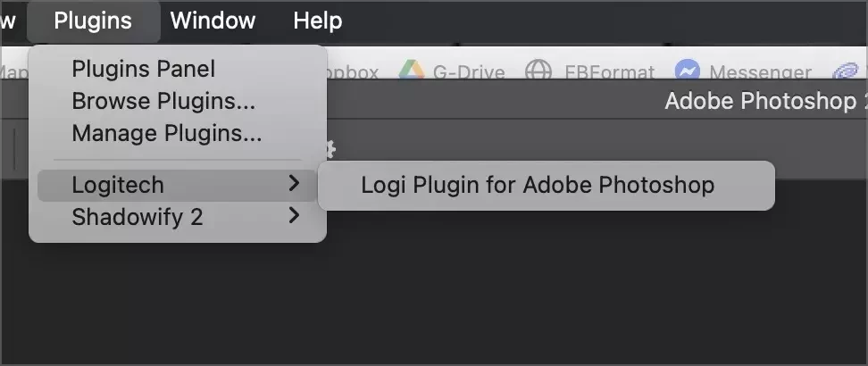
Task: Click the gear icon behind the menu
Action: (x=330, y=148)
